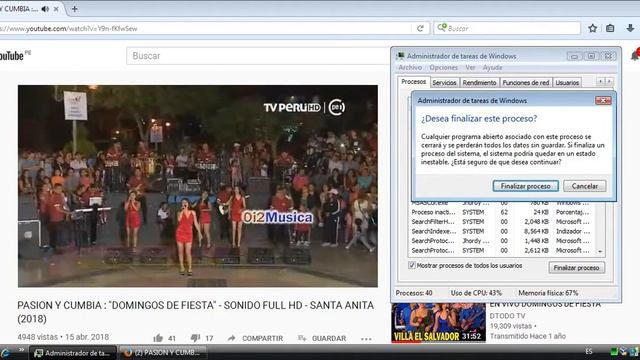640x360 pixels.
Task: Like the video with the thumbs up icon
Action: [x=158, y=338]
